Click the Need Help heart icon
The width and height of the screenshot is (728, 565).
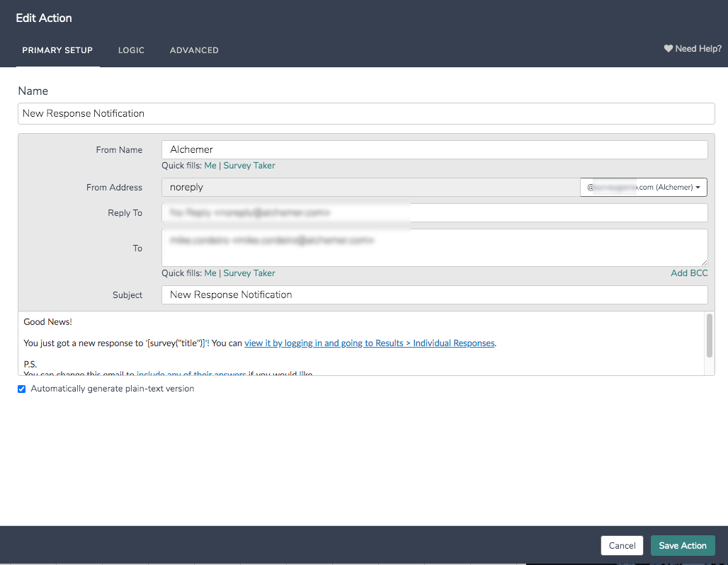668,48
